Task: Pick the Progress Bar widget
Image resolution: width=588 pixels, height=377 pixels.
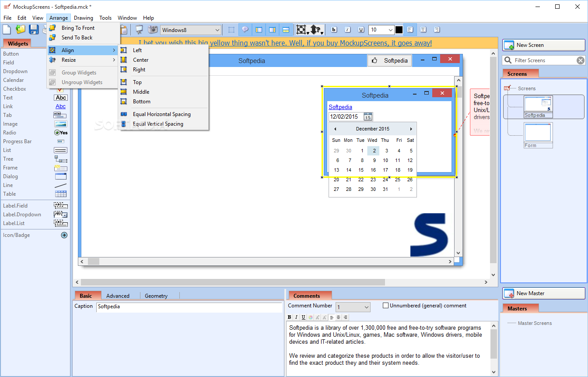Action: pyautogui.click(x=35, y=141)
